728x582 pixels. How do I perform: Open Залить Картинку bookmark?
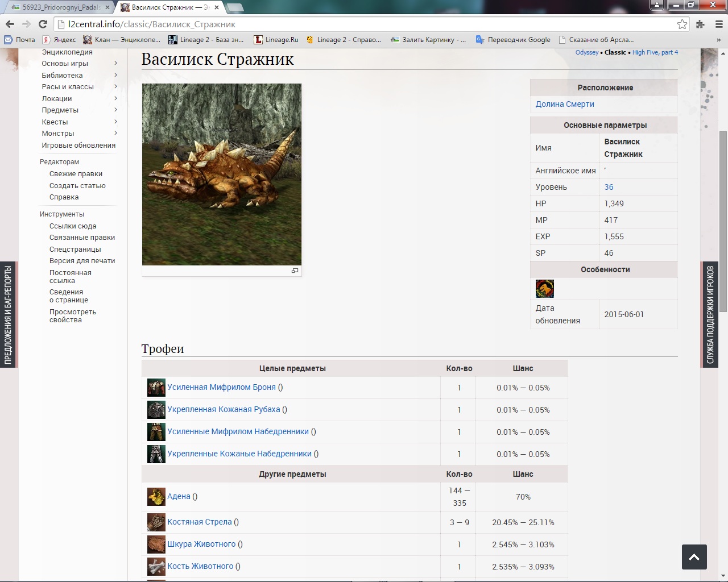pyautogui.click(x=428, y=40)
